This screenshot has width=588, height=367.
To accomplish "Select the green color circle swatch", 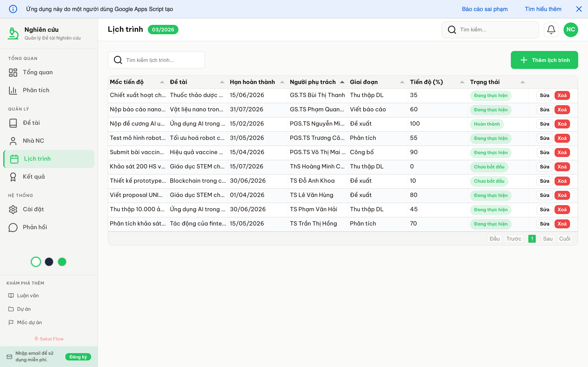I will click(62, 262).
